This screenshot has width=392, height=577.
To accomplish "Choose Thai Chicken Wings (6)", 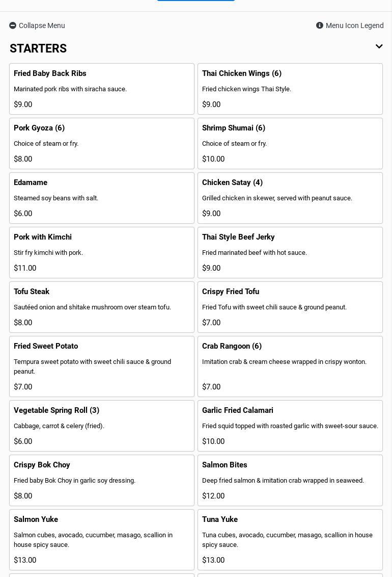I will click(x=290, y=89).
